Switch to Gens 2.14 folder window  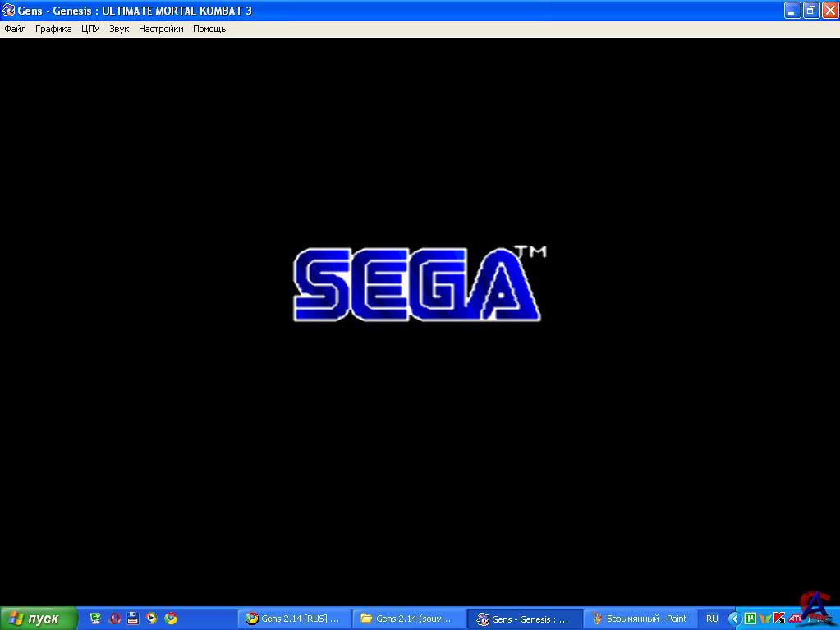pos(408,619)
